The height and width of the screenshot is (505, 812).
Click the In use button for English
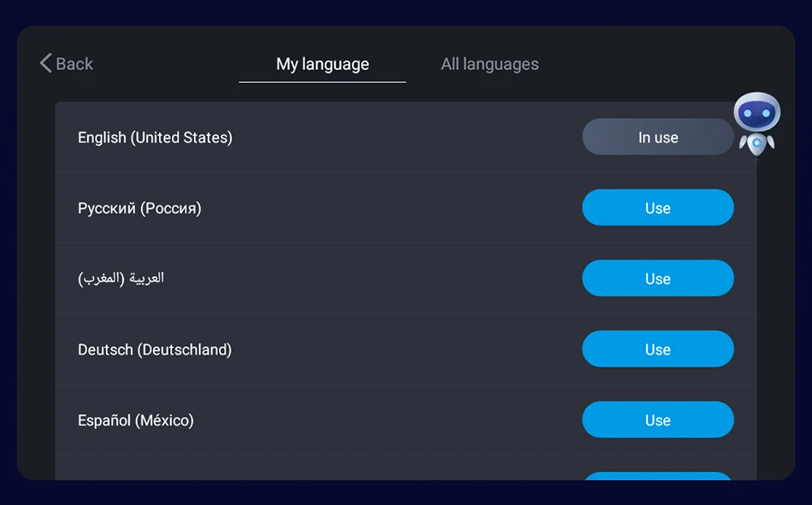coord(657,138)
